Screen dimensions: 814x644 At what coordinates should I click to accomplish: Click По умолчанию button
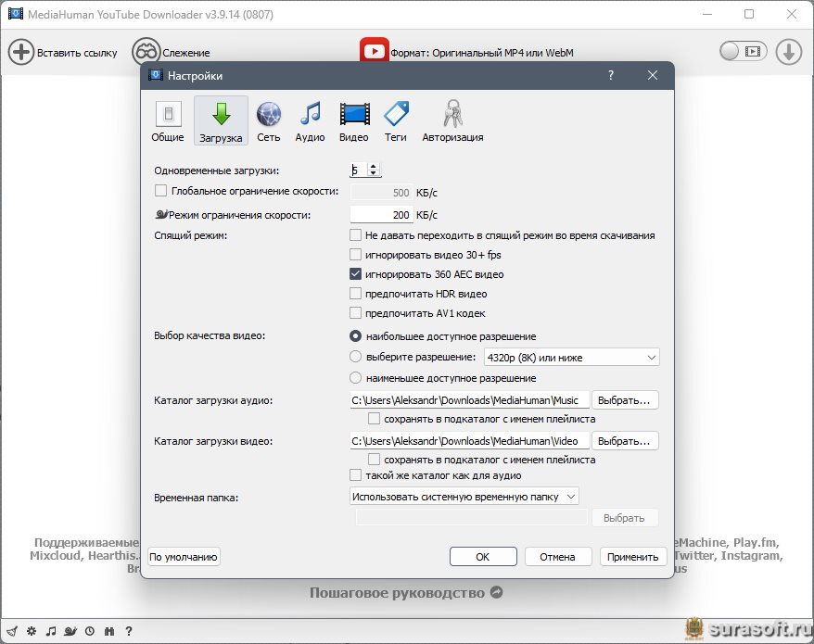[x=184, y=557]
